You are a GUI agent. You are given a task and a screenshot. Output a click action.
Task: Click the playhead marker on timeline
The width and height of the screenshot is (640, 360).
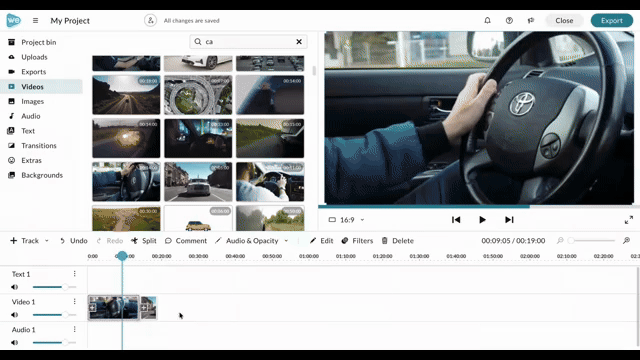(x=122, y=256)
